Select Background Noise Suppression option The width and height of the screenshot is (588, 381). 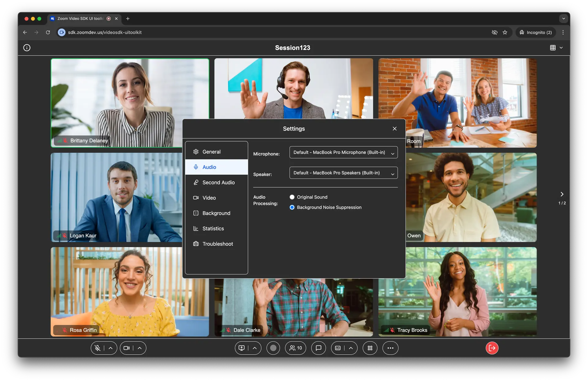click(x=292, y=208)
